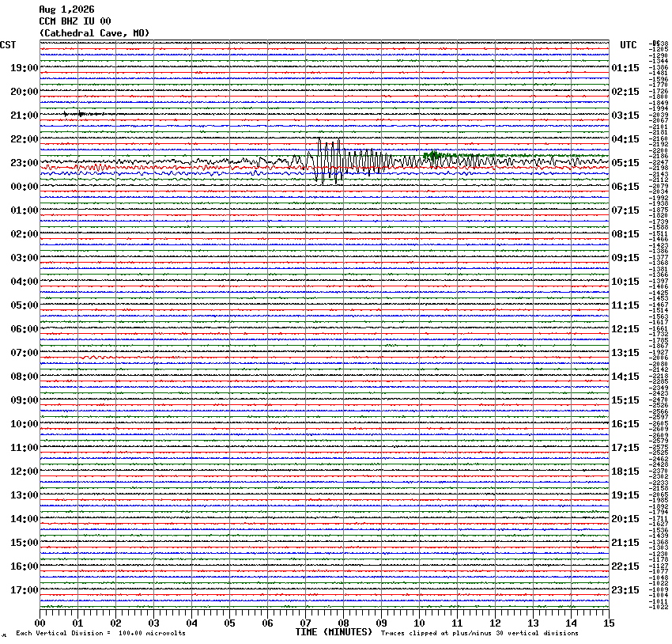Click the 15 minute mark on the time axis
The image size is (672, 644).
point(609,623)
